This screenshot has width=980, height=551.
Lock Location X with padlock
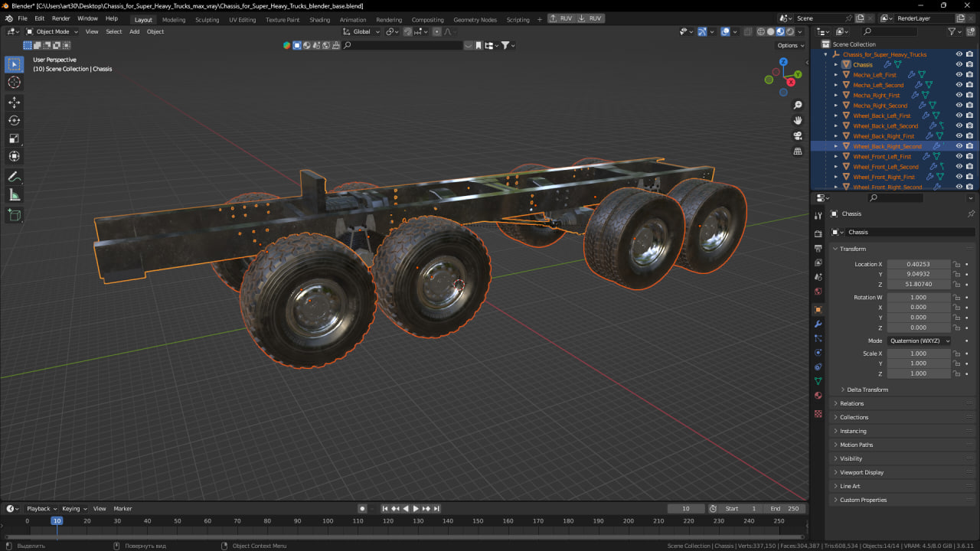956,264
